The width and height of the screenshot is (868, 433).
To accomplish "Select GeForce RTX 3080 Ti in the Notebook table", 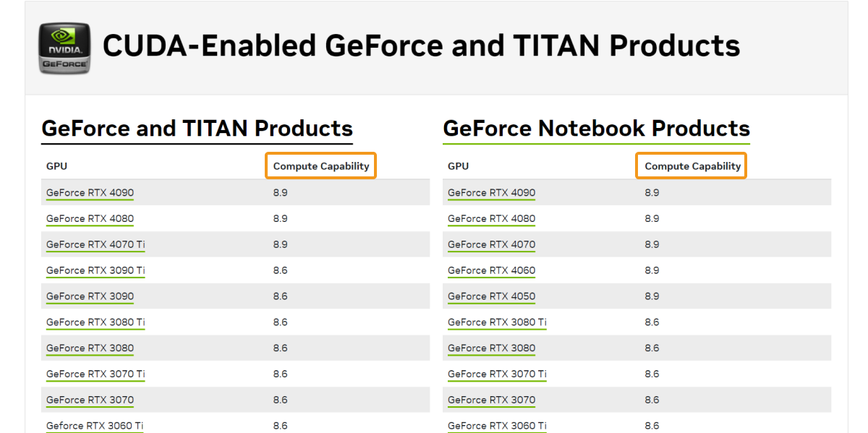I will [x=497, y=322].
